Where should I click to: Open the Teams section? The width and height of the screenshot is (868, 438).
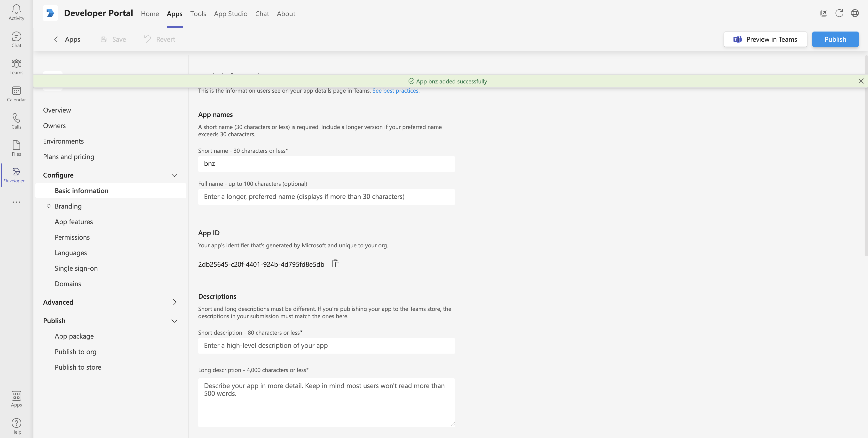coord(16,66)
